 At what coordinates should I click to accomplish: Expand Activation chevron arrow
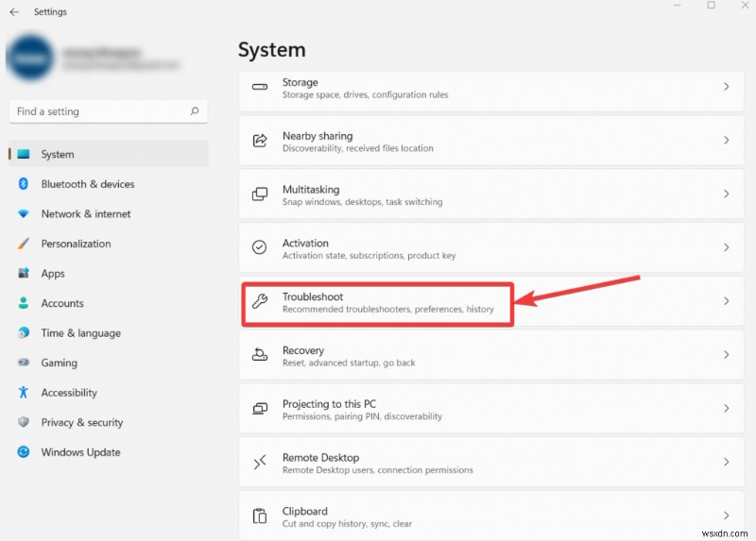click(726, 247)
